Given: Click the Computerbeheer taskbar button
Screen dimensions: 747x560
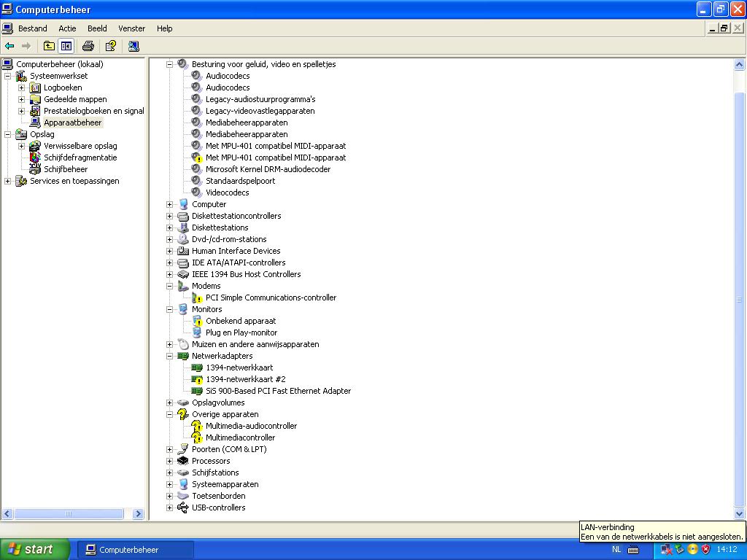Looking at the screenshot, I should (x=135, y=550).
